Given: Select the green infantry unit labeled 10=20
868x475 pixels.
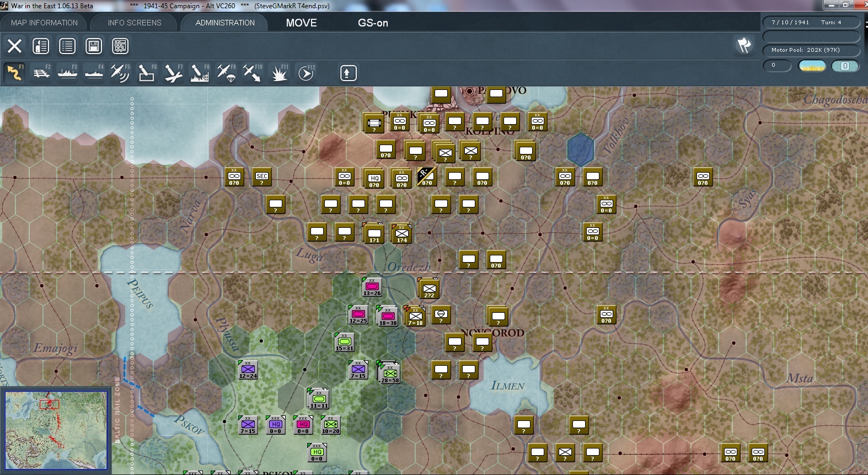Looking at the screenshot, I should (330, 425).
